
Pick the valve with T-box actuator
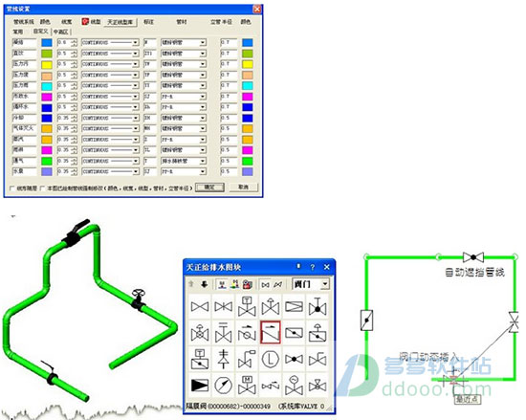tap(247, 306)
